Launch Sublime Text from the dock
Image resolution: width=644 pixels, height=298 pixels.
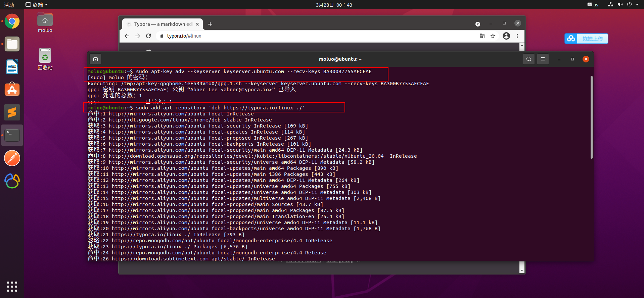pos(12,112)
